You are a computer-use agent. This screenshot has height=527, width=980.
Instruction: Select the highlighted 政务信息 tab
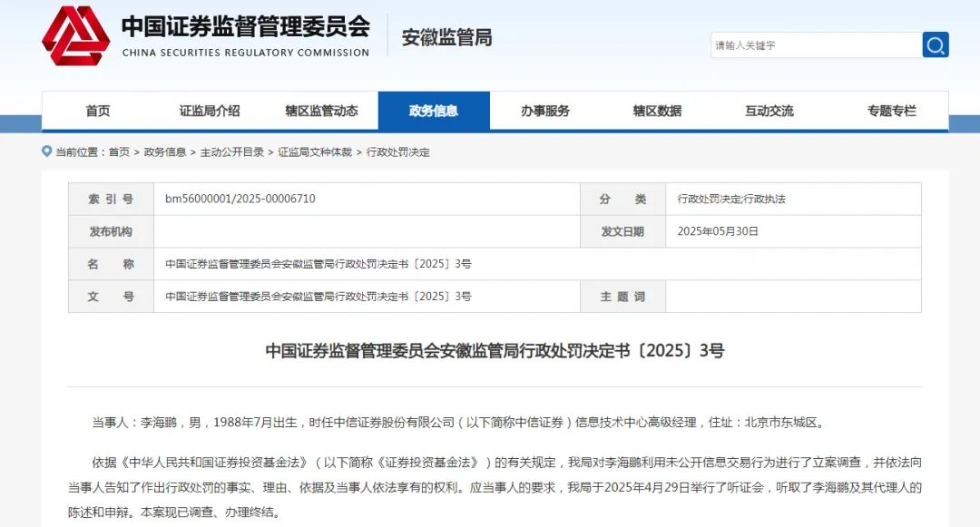[434, 112]
